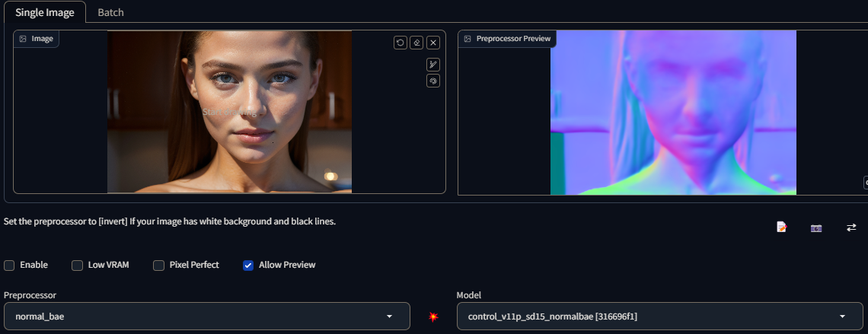Expand the Model dropdown list

coord(659,316)
